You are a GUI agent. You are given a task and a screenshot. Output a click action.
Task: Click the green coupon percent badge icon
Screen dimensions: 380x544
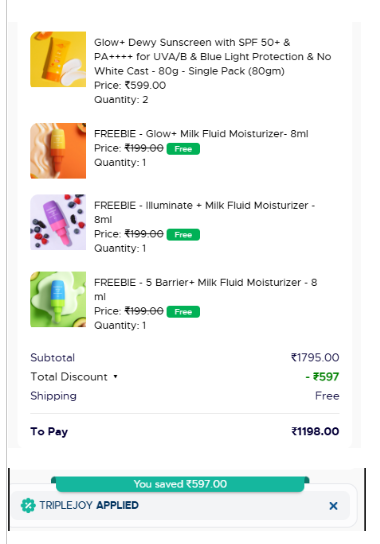28,505
